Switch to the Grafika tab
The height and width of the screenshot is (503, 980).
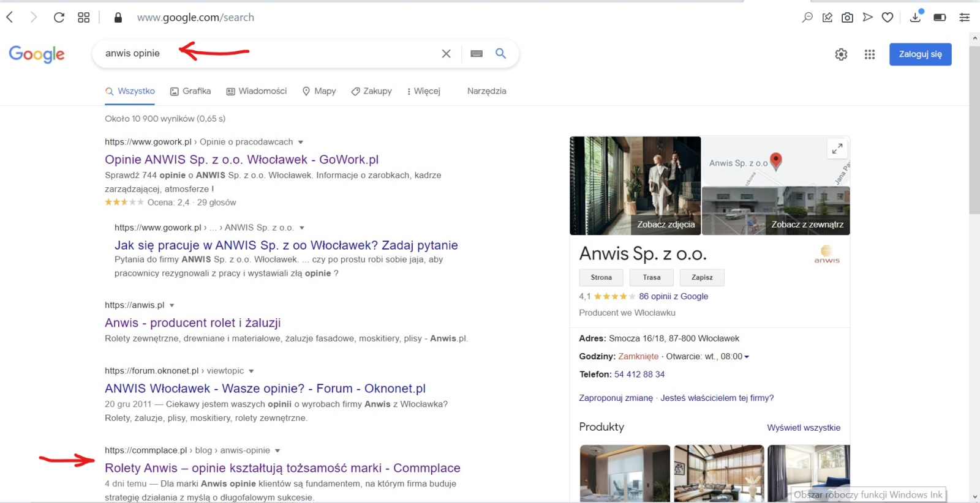tap(190, 91)
